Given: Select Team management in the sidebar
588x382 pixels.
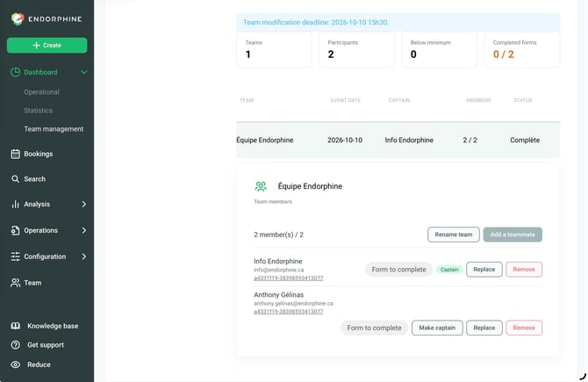Looking at the screenshot, I should tap(54, 129).
